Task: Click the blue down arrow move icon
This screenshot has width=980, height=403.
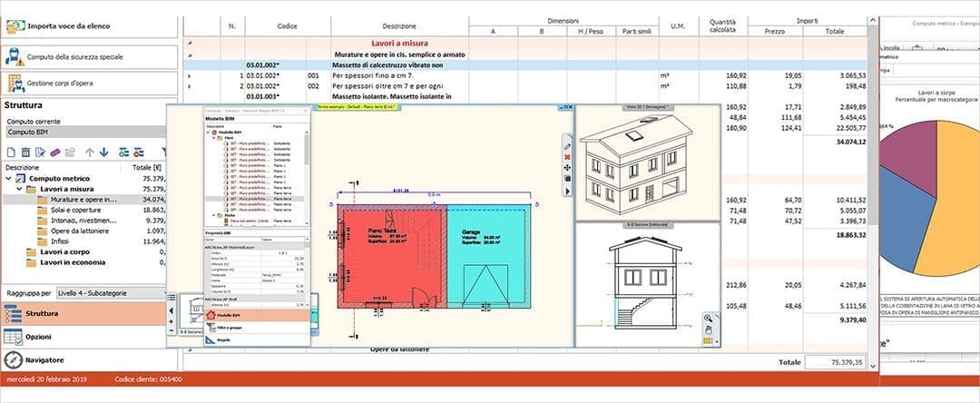Action: (103, 152)
